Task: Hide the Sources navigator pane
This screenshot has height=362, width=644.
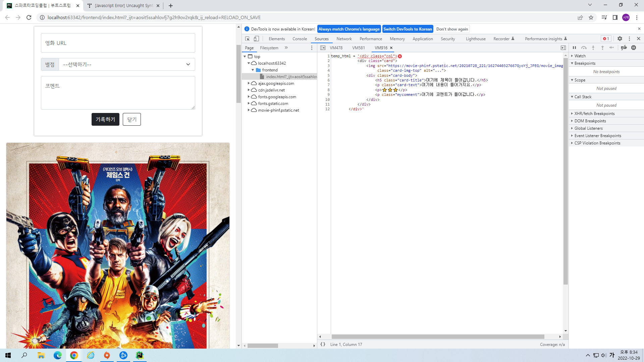Action: [323, 48]
